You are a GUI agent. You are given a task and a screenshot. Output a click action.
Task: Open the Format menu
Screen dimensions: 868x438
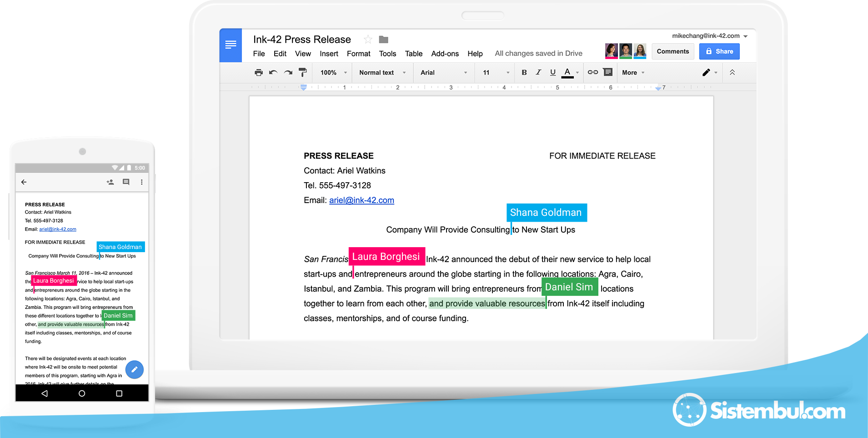(x=358, y=54)
